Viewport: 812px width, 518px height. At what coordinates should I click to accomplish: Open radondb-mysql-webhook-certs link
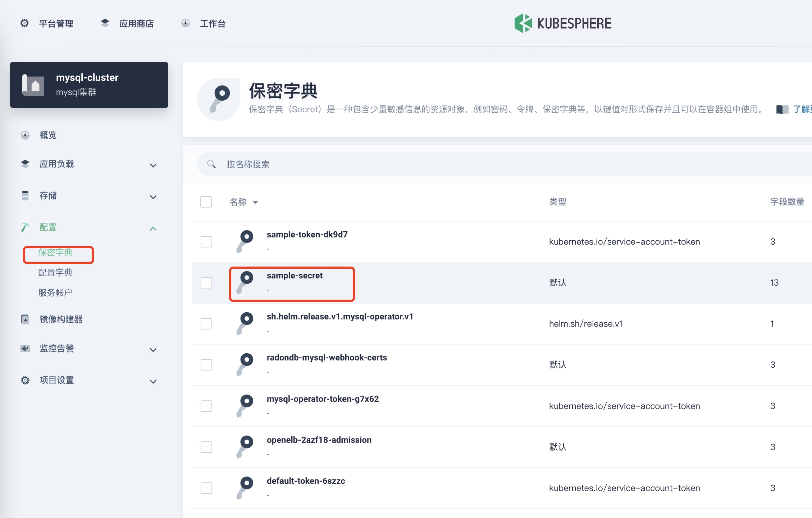tap(327, 358)
